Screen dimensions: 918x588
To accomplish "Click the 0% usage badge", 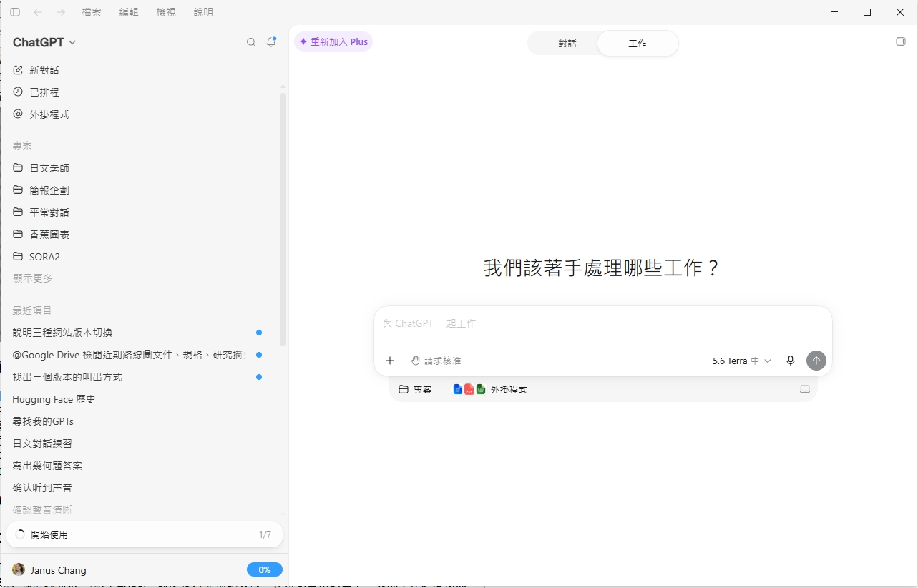I will click(265, 570).
